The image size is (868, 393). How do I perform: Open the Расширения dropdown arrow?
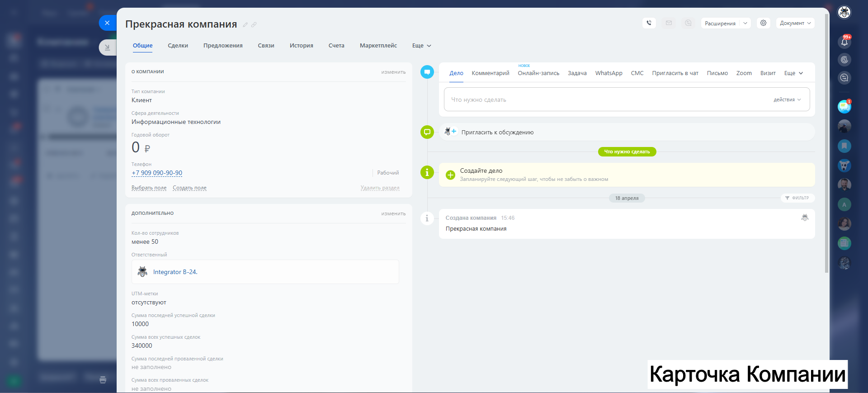(745, 23)
